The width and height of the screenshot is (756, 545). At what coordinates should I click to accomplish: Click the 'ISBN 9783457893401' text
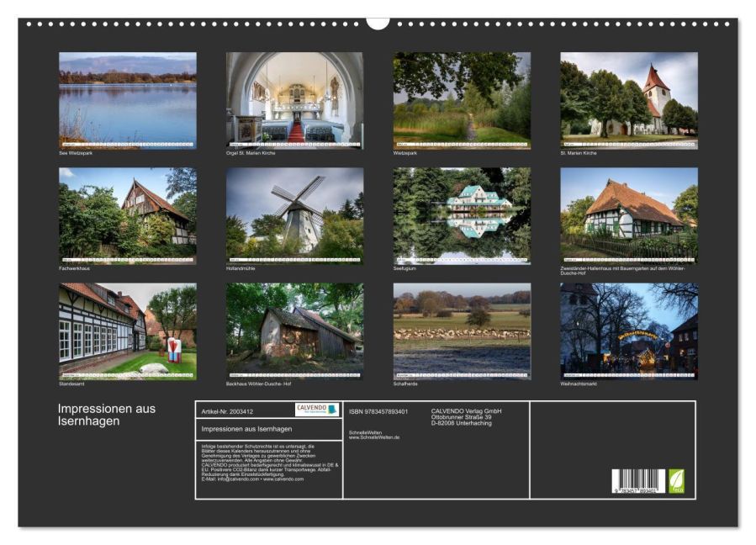(378, 411)
